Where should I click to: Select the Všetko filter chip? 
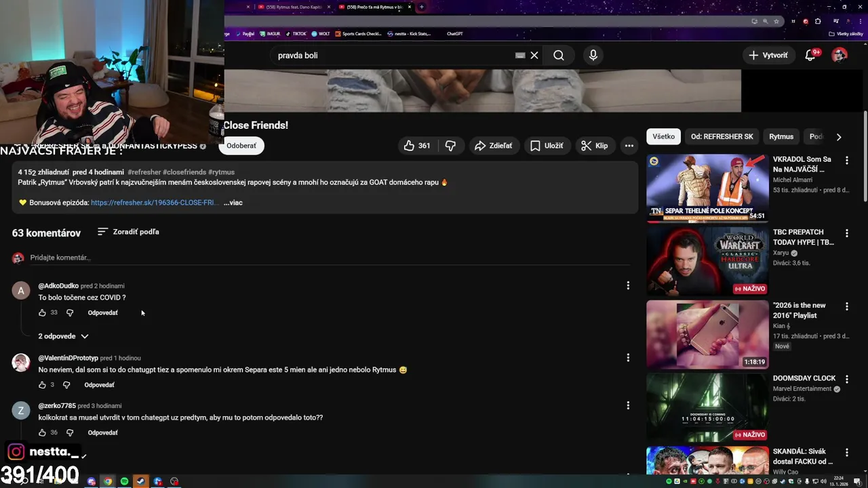[663, 136]
